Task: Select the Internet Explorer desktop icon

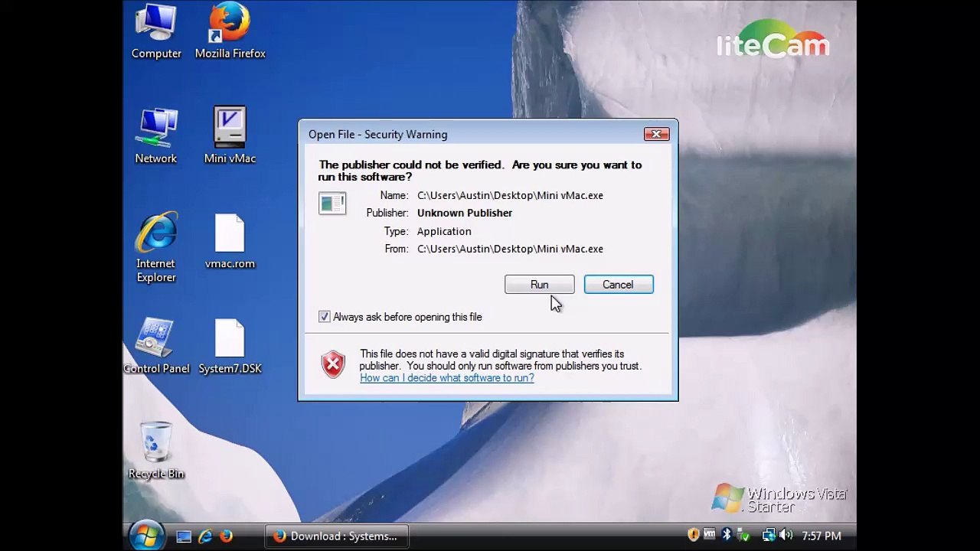Action: 156,247
